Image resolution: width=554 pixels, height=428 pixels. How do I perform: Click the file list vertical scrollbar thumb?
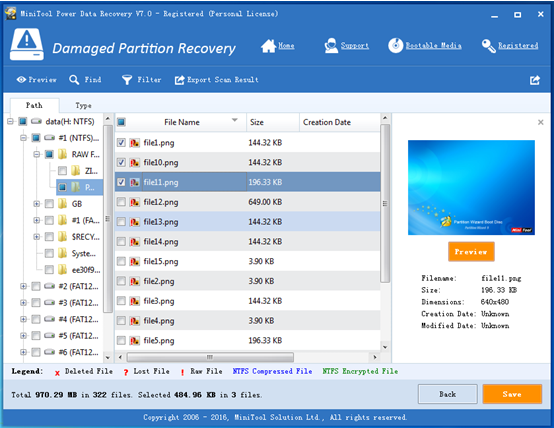385,203
